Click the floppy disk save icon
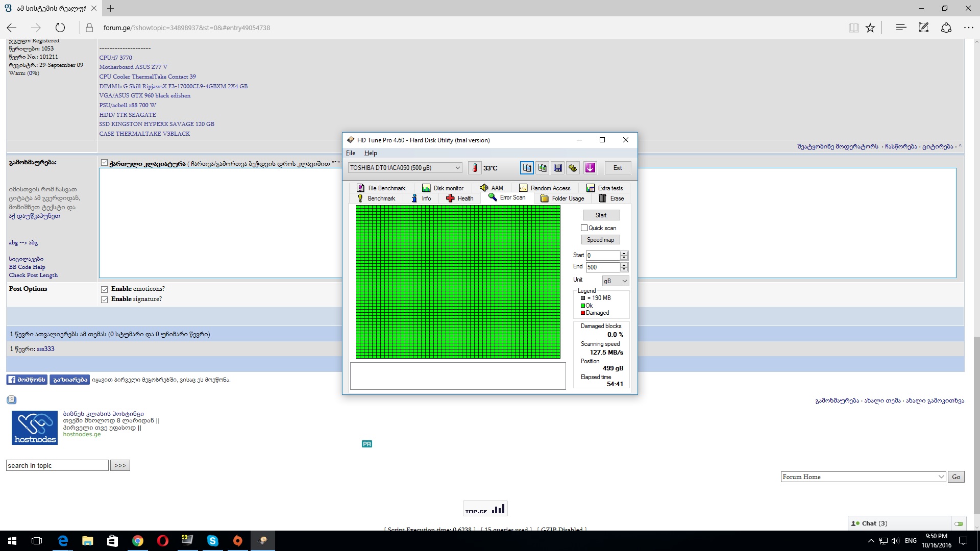The width and height of the screenshot is (980, 551). 557,168
